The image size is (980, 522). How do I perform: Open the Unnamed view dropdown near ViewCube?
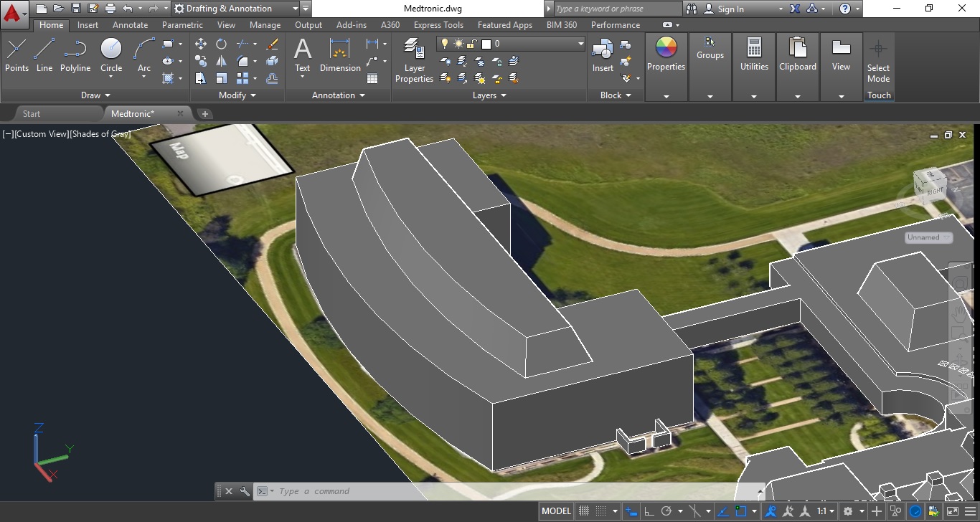point(928,237)
